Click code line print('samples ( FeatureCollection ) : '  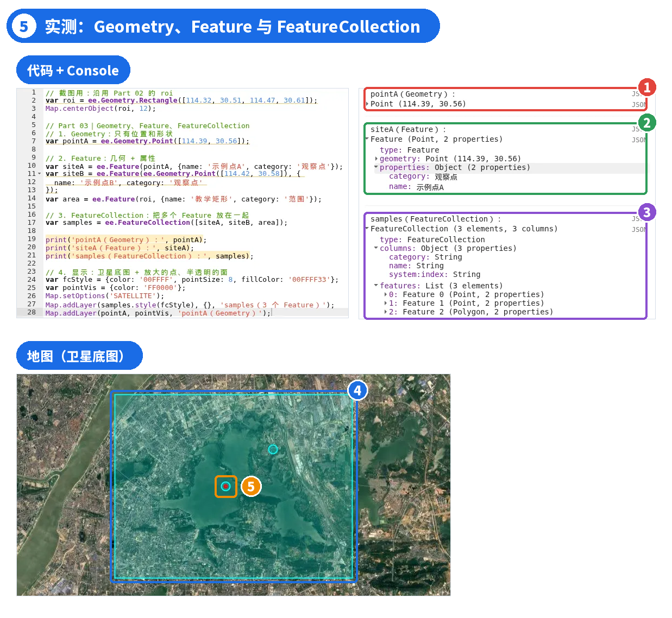149,256
